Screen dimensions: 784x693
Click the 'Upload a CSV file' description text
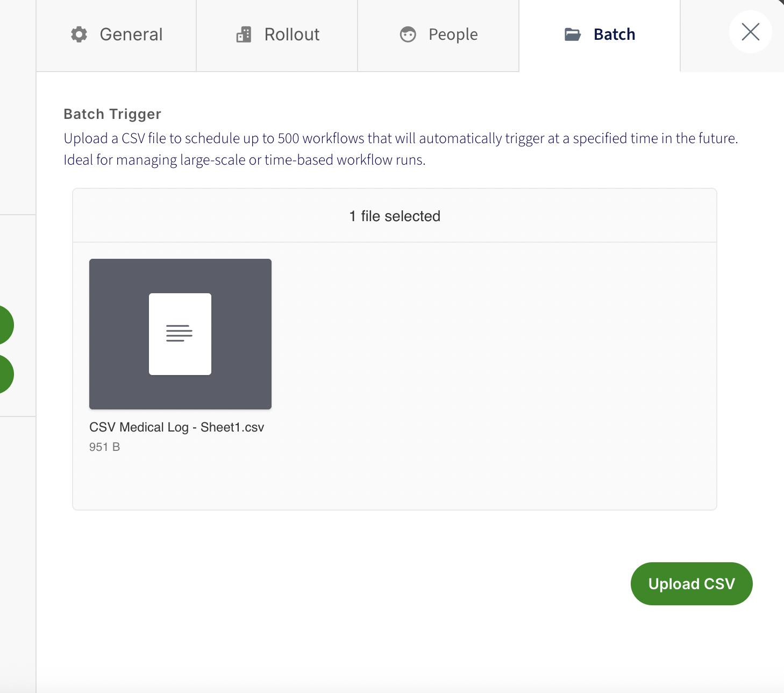[x=401, y=149]
